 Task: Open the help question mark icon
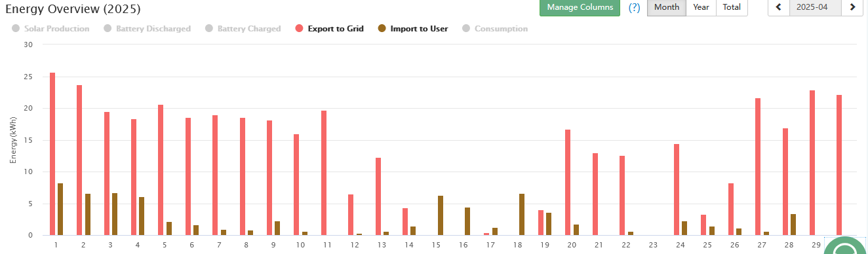[x=634, y=8]
